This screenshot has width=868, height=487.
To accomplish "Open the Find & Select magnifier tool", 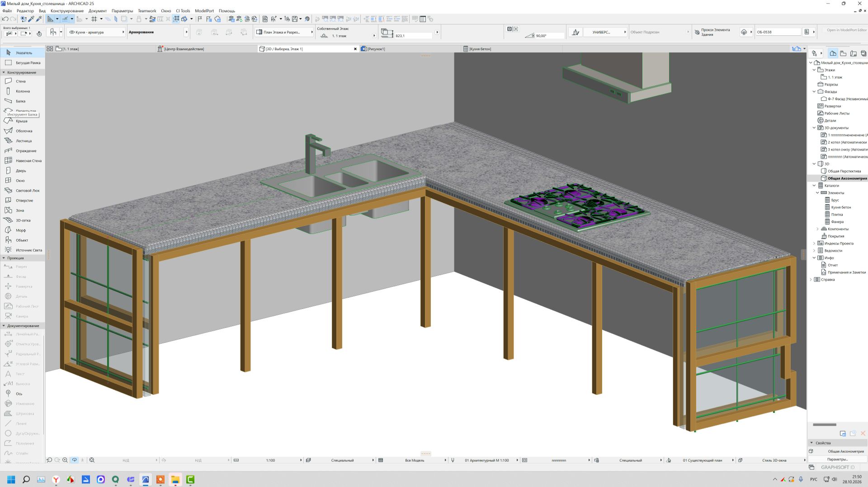I will (24, 19).
